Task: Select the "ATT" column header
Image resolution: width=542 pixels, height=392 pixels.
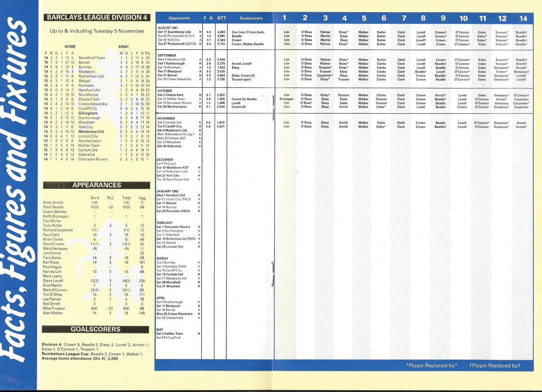Action: click(221, 18)
